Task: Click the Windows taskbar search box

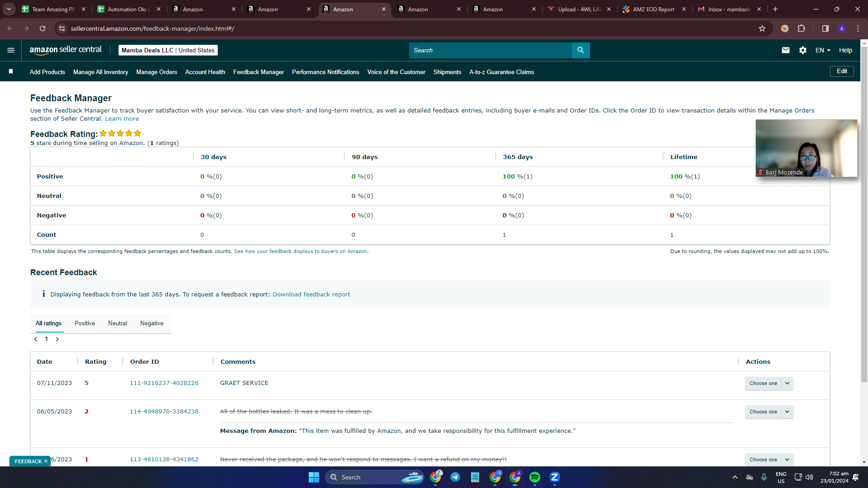Action: point(374,477)
